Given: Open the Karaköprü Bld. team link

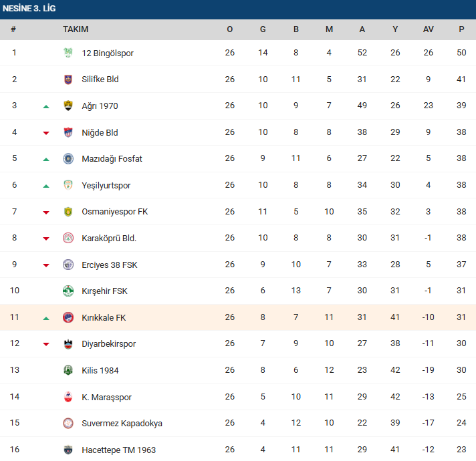Looking at the screenshot, I should pos(109,239).
